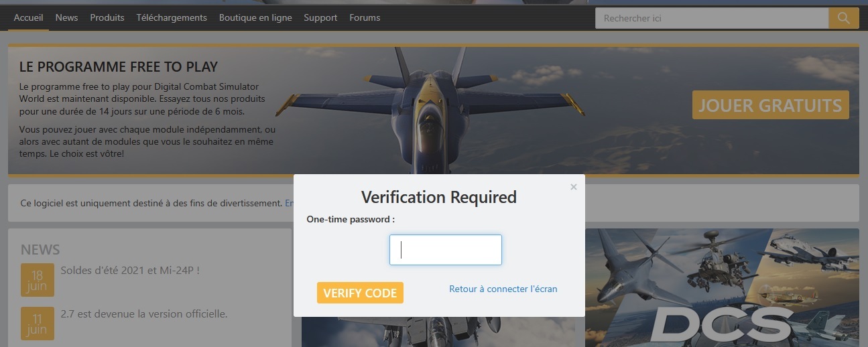This screenshot has height=347, width=868.
Task: Click the Verification Required title text
Action: [x=439, y=197]
